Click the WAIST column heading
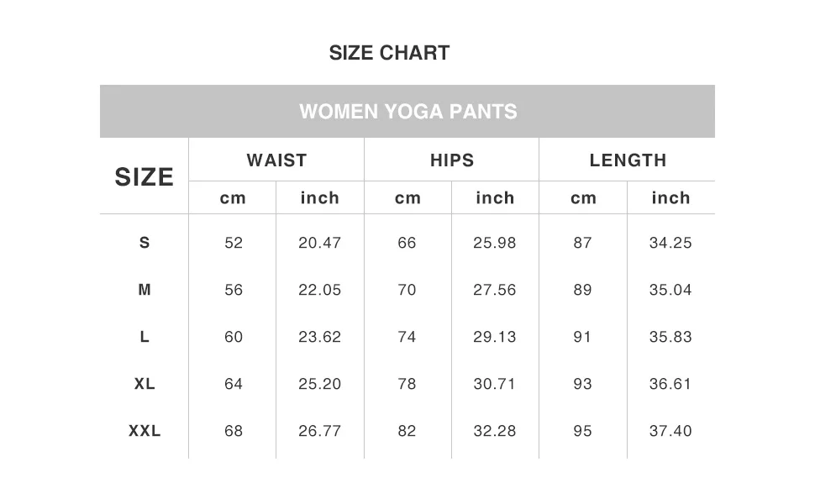Viewport: 815px width, 504px height. pyautogui.click(x=276, y=160)
